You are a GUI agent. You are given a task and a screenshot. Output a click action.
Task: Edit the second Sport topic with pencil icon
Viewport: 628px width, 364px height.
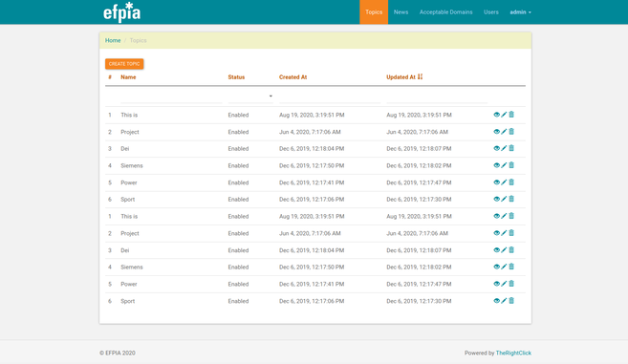(504, 301)
